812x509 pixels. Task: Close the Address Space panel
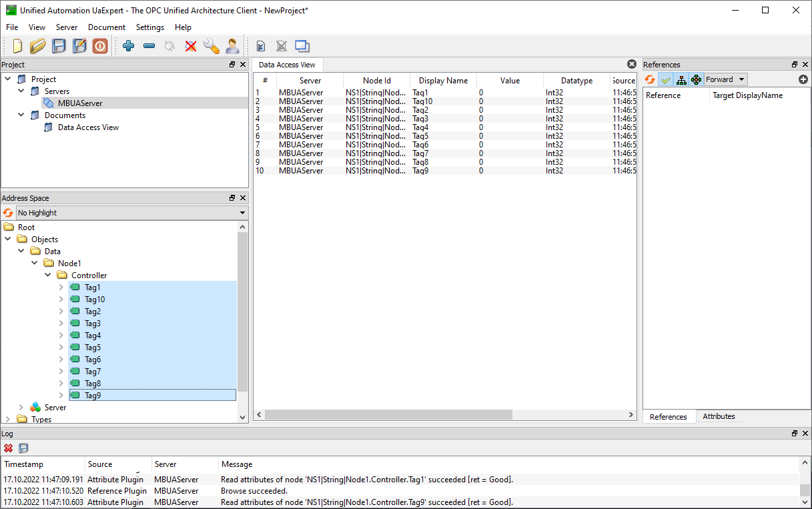[243, 198]
